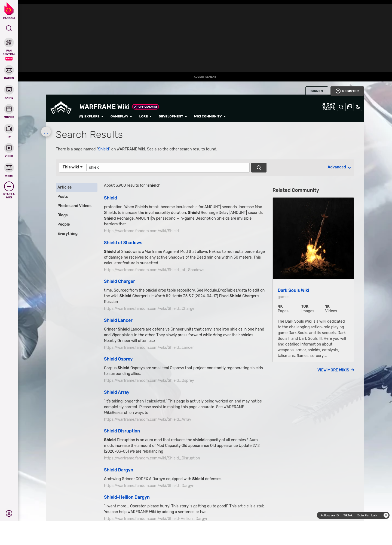Click the TikTok link

pos(348,515)
